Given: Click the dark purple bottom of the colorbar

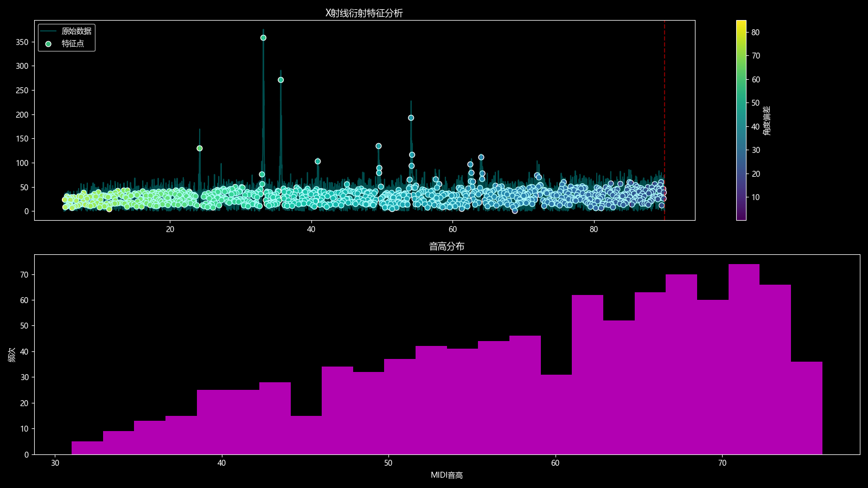Looking at the screenshot, I should (x=741, y=217).
